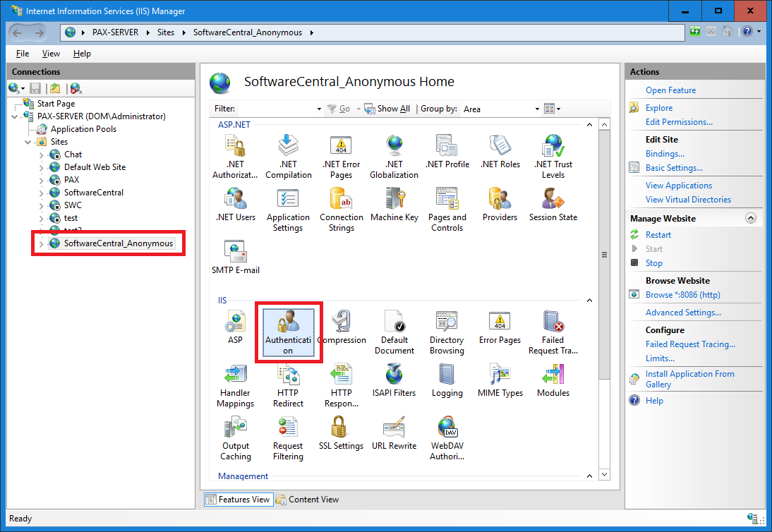Click the Bindings... link
This screenshot has width=772, height=532.
click(x=665, y=154)
